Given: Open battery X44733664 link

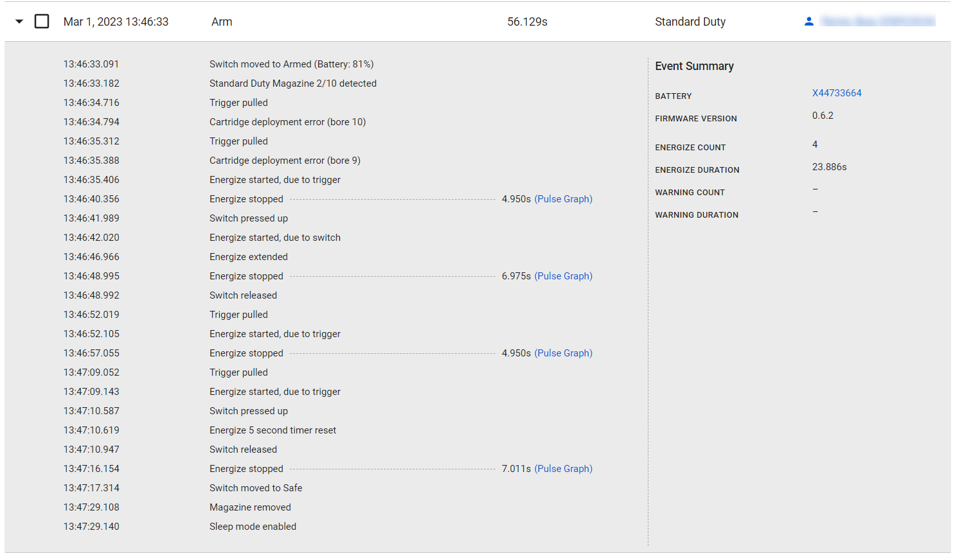Looking at the screenshot, I should (x=836, y=93).
